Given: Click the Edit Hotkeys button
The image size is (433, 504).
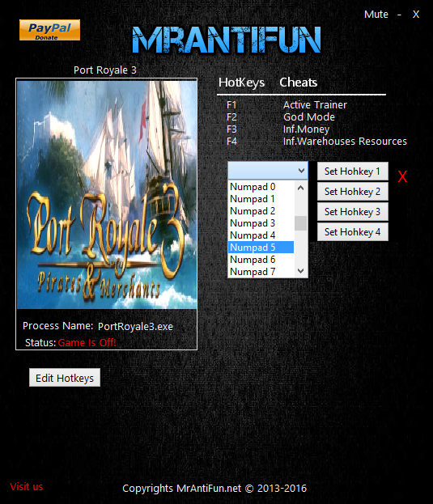Looking at the screenshot, I should [x=65, y=378].
